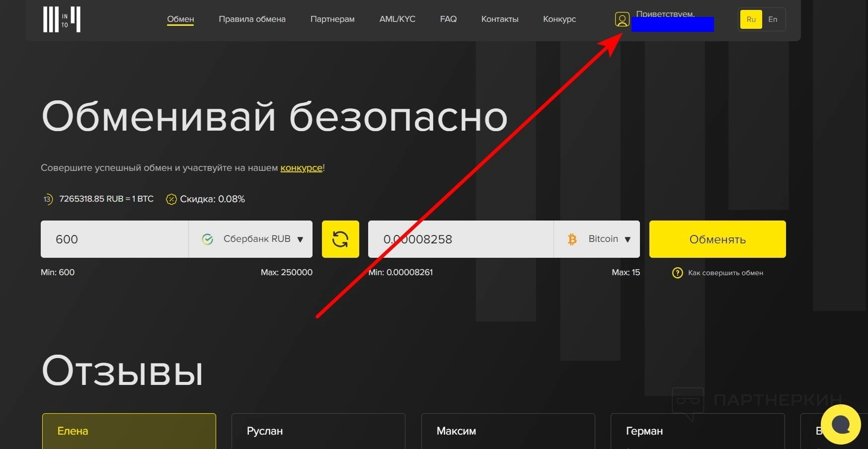The width and height of the screenshot is (868, 449).
Task: Click the orange Bitcoin logo icon
Action: coord(572,239)
